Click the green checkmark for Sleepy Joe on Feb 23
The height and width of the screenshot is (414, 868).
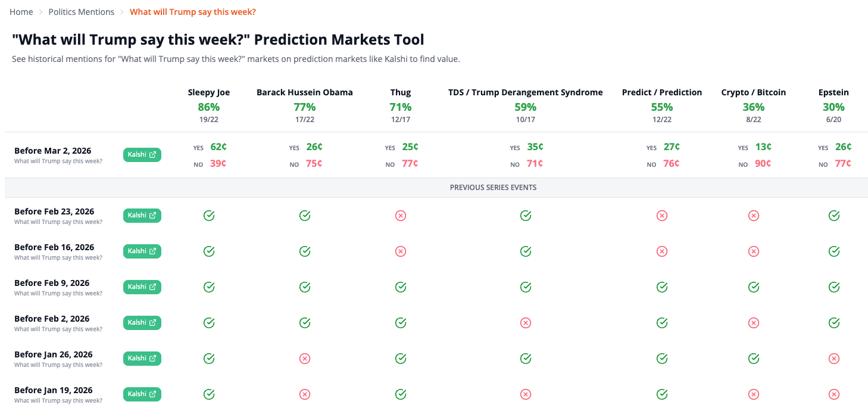coord(209,215)
